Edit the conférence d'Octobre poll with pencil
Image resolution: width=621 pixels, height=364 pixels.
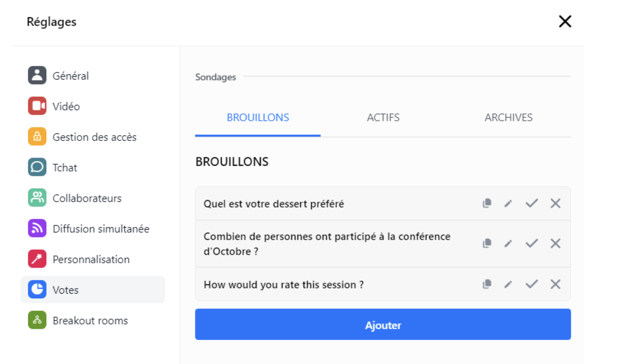(x=508, y=243)
